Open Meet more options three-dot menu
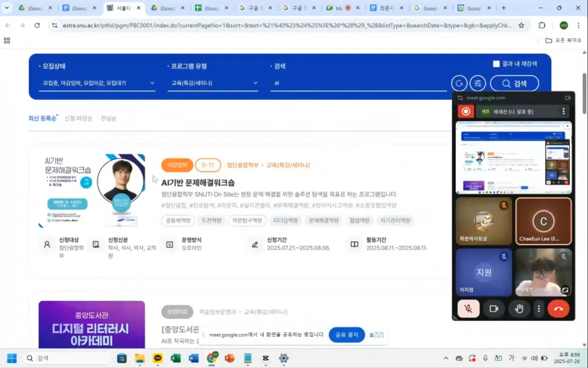The image size is (588, 368). 539,309
